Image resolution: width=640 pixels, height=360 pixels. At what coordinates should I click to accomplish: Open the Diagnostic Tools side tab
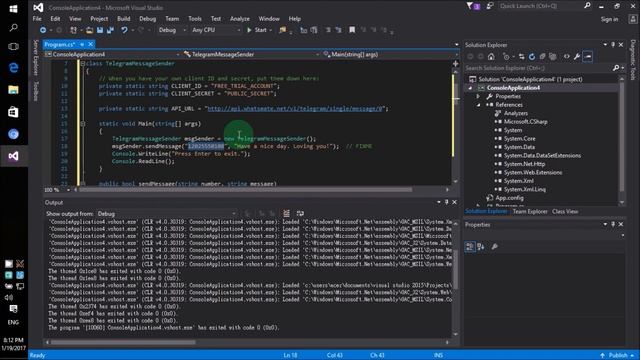[x=633, y=60]
